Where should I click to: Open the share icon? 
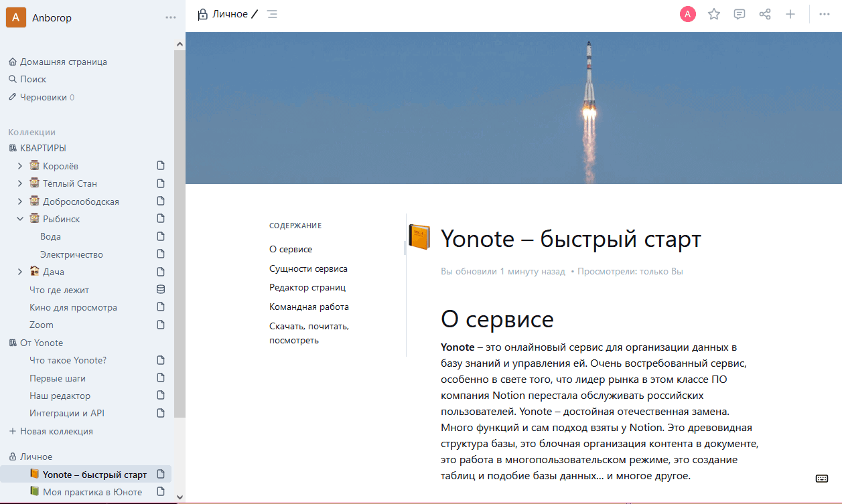[765, 14]
